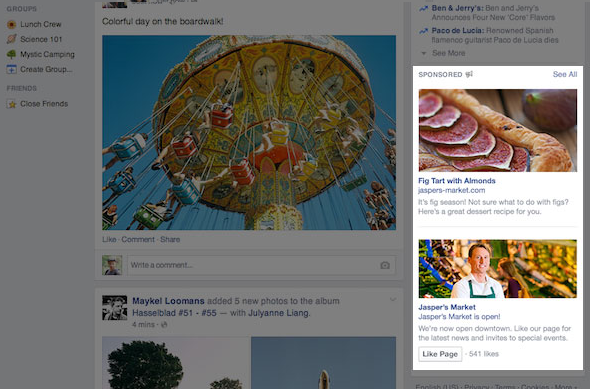Open the Close Friends star icon
The height and width of the screenshot is (389, 590).
click(12, 104)
